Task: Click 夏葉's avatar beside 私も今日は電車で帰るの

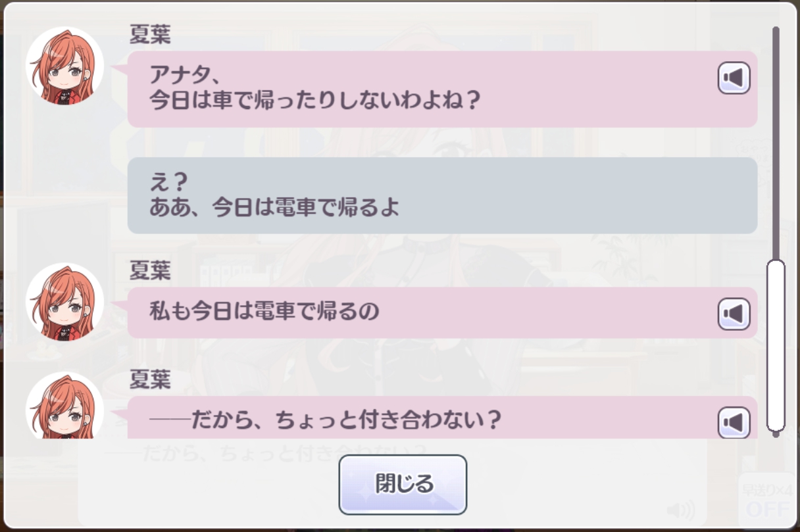Action: pyautogui.click(x=64, y=301)
